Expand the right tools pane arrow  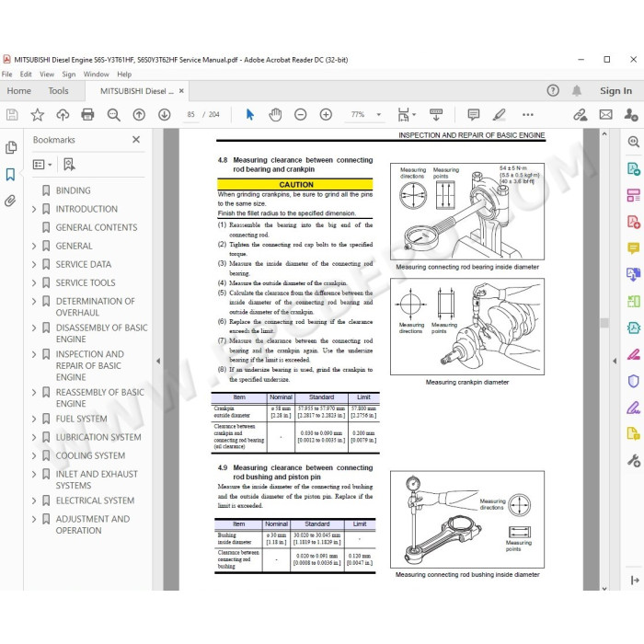tap(615, 361)
